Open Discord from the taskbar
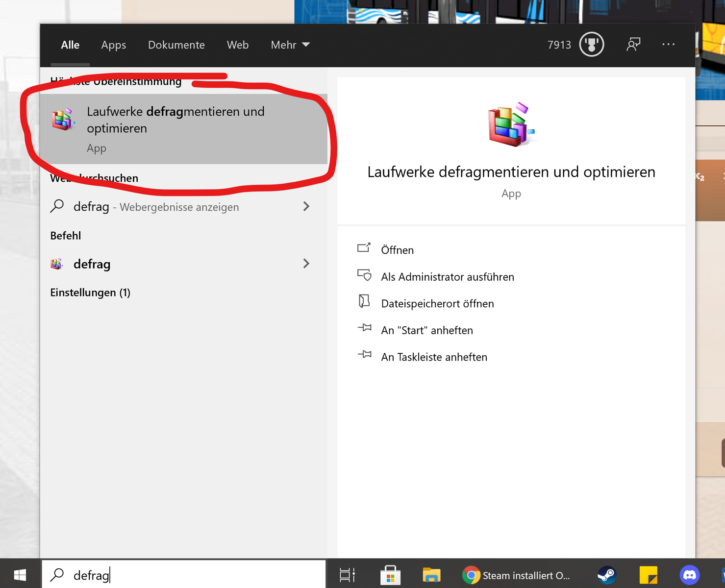This screenshot has width=725, height=588. (689, 574)
